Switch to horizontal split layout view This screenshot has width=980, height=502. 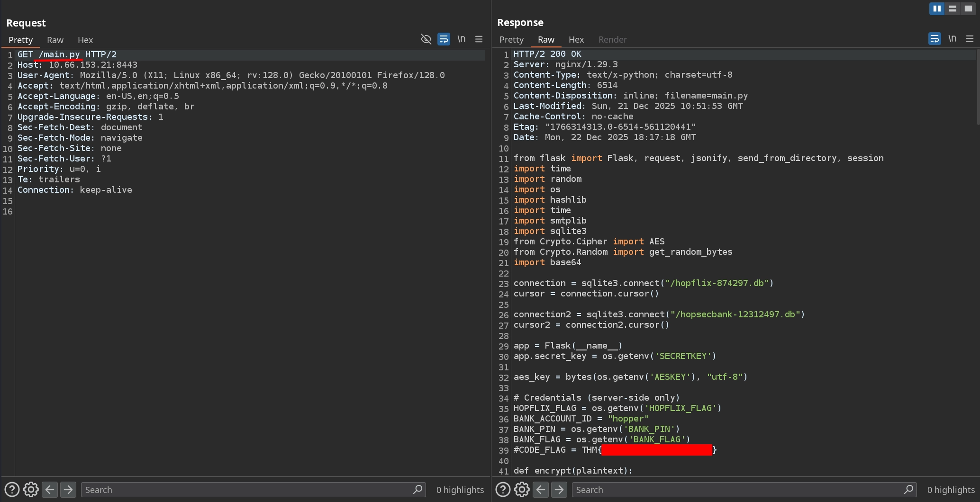[x=953, y=8]
